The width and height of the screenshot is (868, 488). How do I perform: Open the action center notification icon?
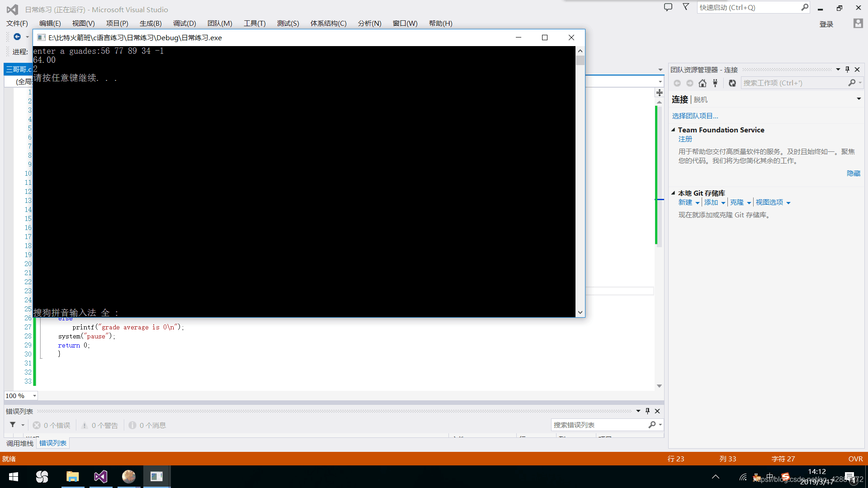[849, 477]
